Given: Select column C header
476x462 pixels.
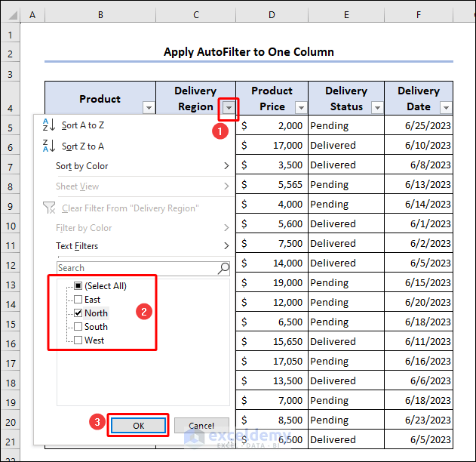Looking at the screenshot, I should (x=196, y=14).
